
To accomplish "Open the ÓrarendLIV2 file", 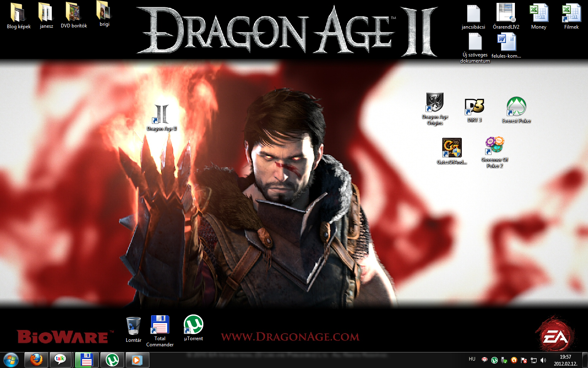I will (x=506, y=16).
